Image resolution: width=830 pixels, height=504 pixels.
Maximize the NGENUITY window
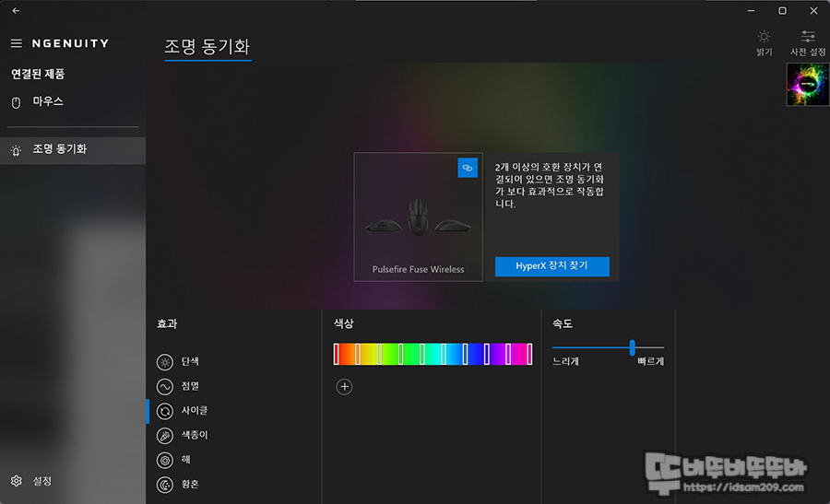(x=782, y=10)
